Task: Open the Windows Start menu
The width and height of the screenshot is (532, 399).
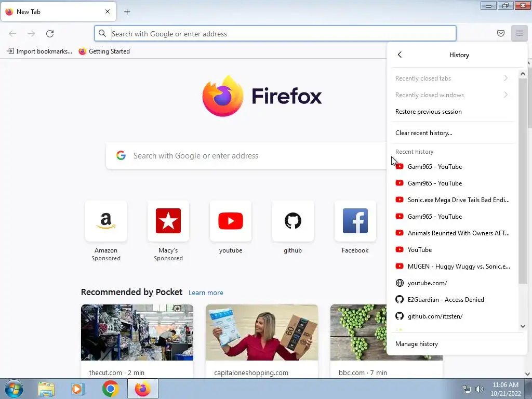Action: click(14, 389)
